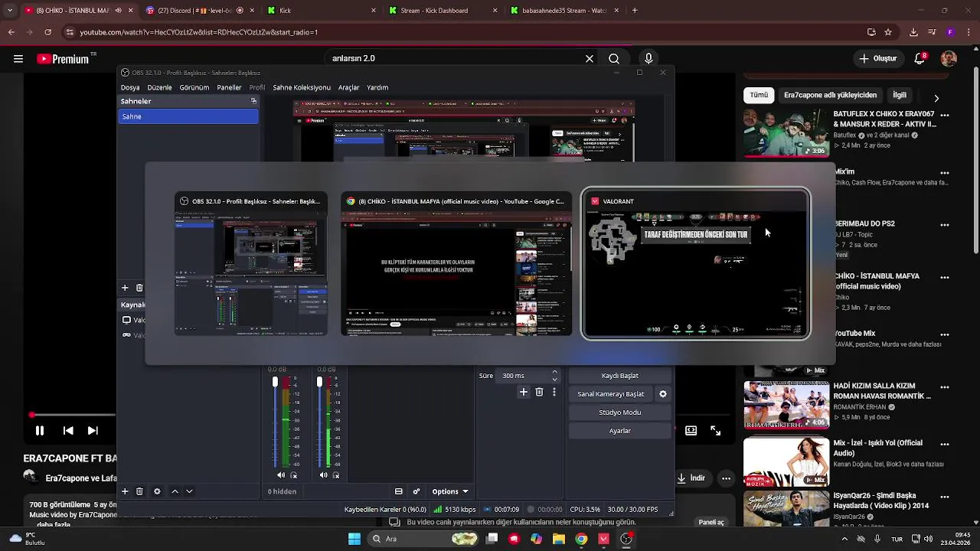Open OBS Yardım menu

pyautogui.click(x=377, y=87)
